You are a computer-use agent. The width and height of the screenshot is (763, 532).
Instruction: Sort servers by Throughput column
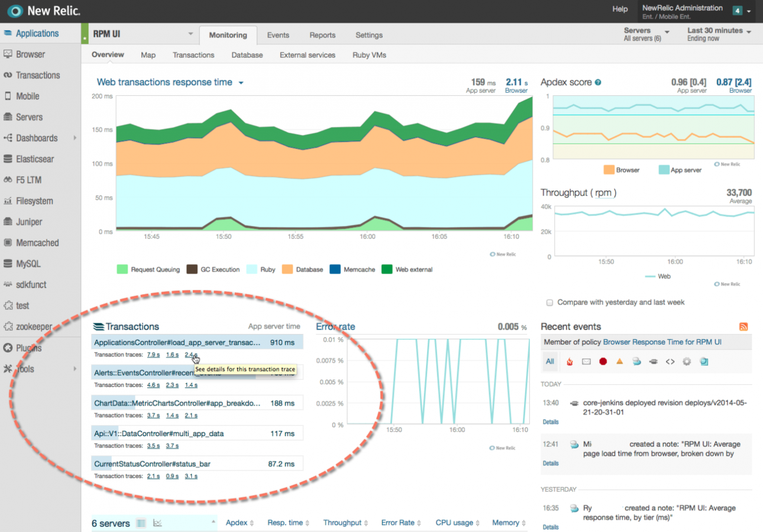pos(346,523)
